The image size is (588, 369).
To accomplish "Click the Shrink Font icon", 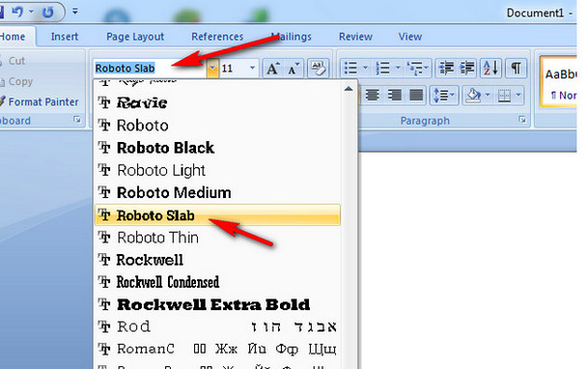I will [x=293, y=68].
